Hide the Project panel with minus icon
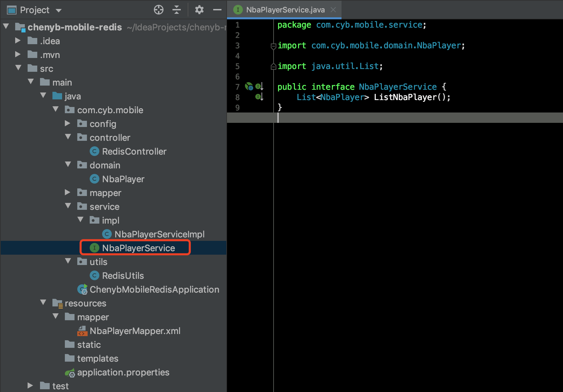Image resolution: width=563 pixels, height=392 pixels. pos(217,10)
